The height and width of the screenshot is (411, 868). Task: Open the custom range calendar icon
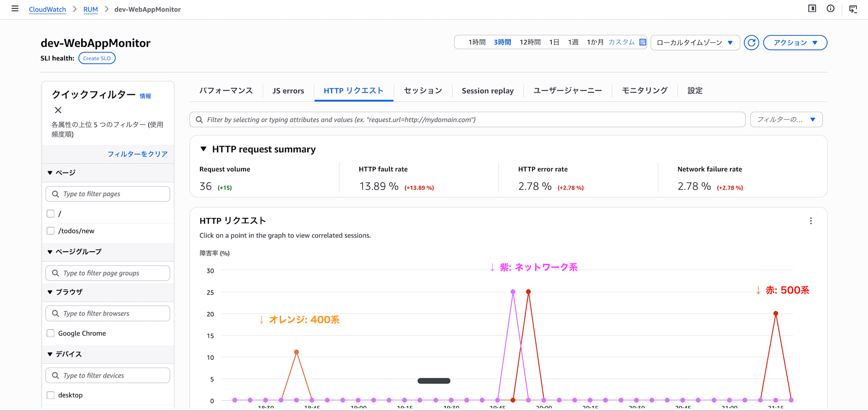pos(643,42)
